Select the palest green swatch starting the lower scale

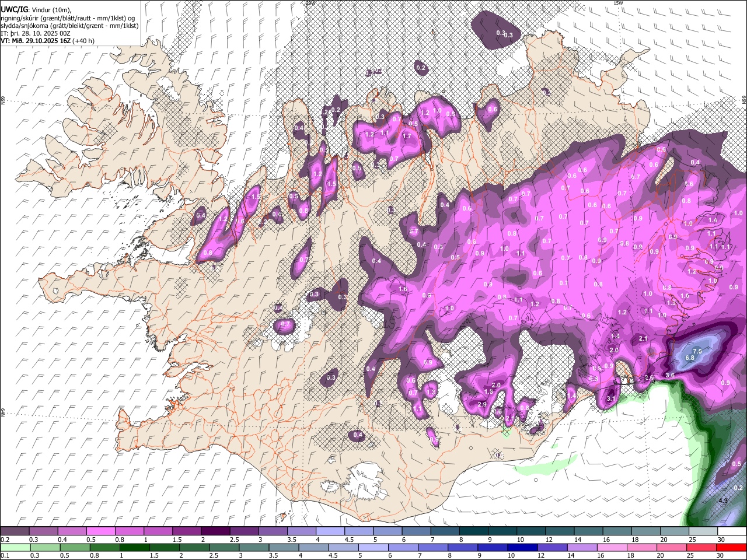point(14,547)
